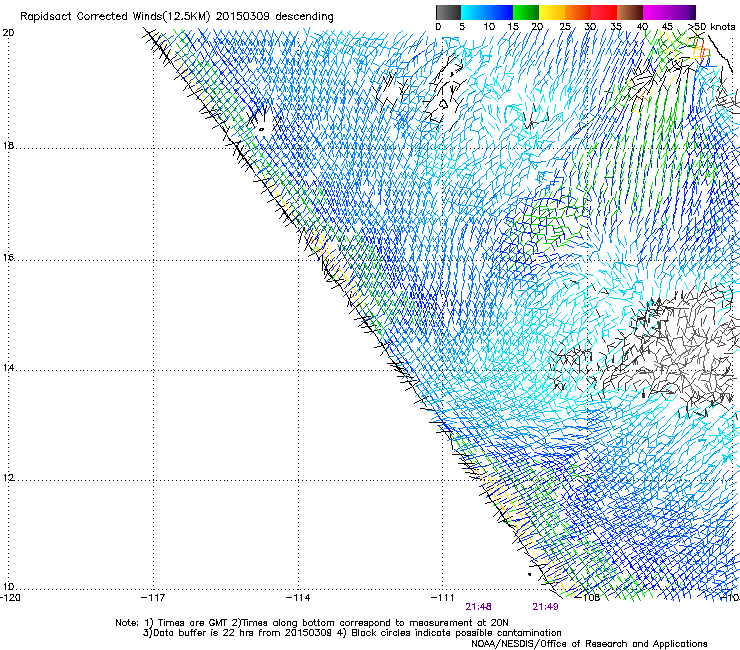Click the latitude 10 axis label
This screenshot has height=650, width=740.
click(8, 587)
